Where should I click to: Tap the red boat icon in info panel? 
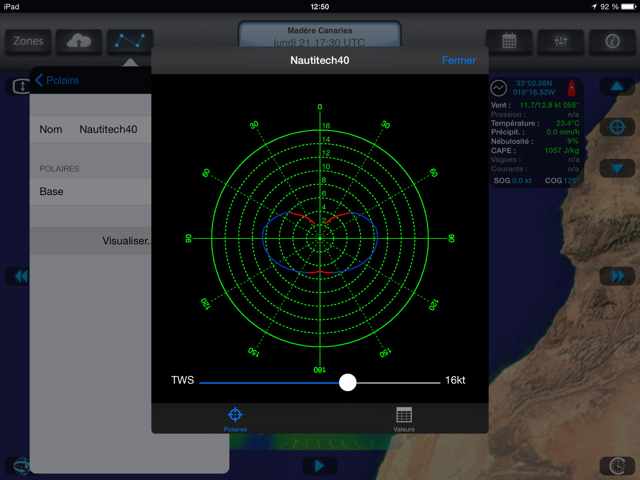(571, 88)
